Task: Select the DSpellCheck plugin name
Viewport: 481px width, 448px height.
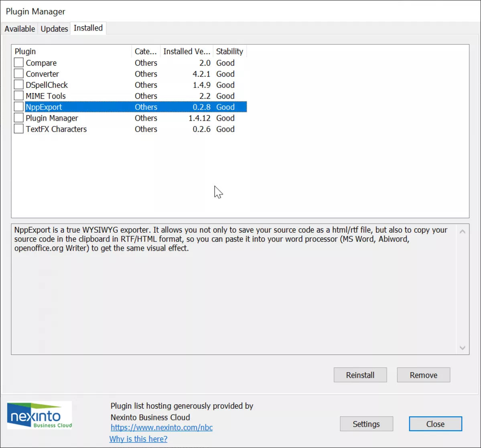Action: [47, 85]
